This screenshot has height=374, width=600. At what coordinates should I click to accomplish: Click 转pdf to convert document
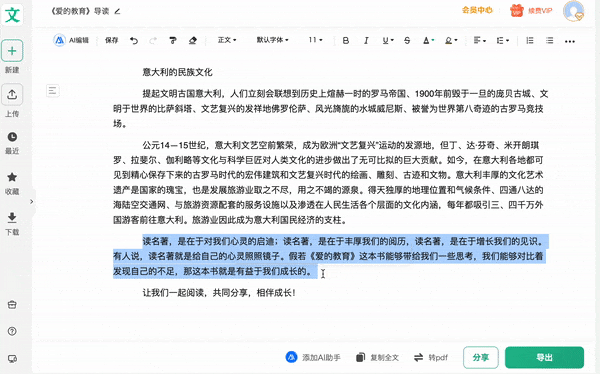[431, 358]
